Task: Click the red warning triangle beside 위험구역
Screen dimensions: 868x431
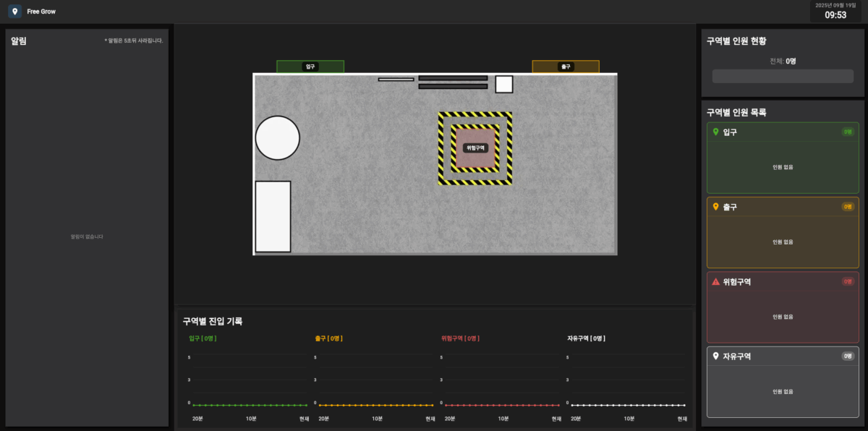Action: click(x=716, y=282)
